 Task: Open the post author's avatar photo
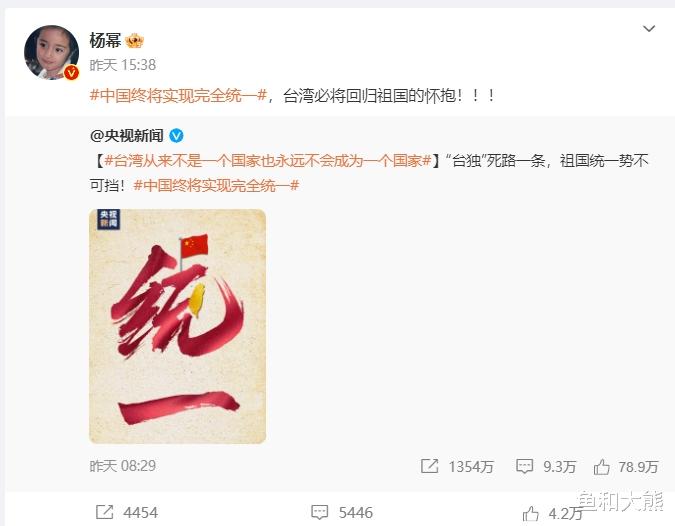coord(52,52)
